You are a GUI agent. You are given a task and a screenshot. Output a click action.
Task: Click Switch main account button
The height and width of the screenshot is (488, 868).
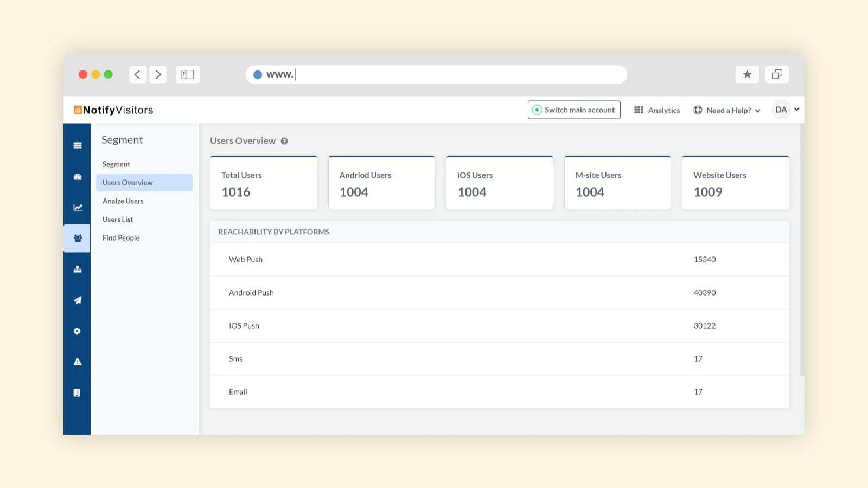[574, 110]
